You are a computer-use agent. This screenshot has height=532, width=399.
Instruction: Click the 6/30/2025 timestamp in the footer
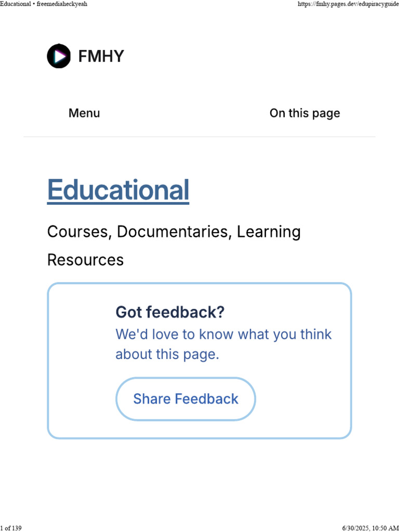click(x=370, y=528)
